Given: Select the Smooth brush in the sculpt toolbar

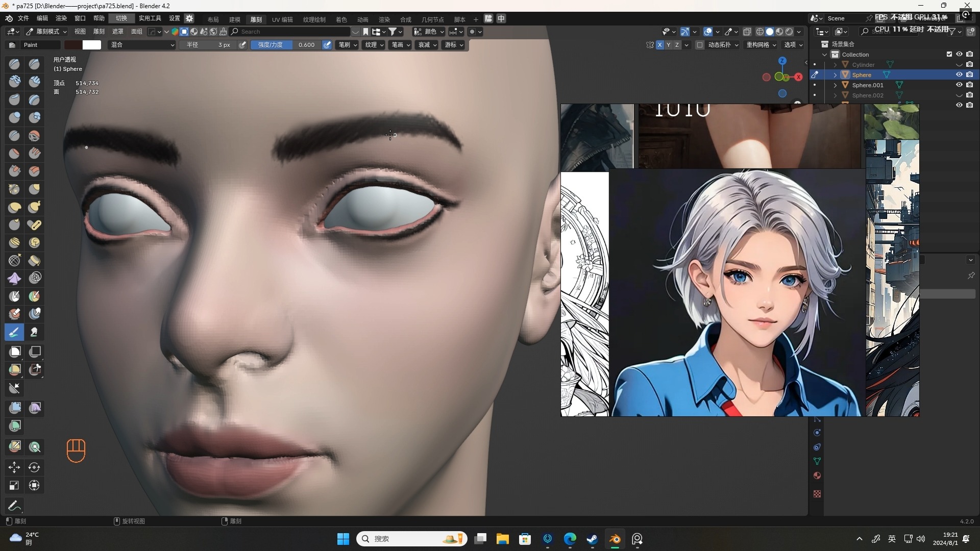Looking at the screenshot, I should [x=34, y=135].
